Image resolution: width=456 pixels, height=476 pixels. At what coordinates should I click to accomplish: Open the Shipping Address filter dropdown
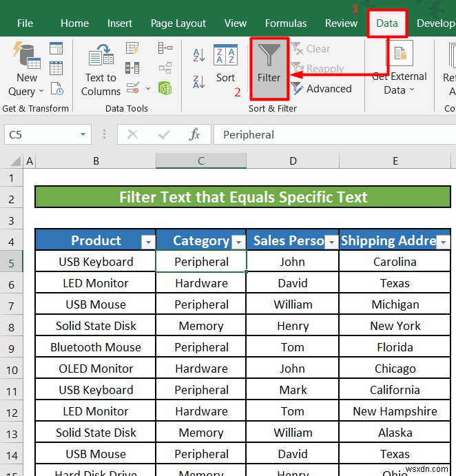click(x=443, y=242)
